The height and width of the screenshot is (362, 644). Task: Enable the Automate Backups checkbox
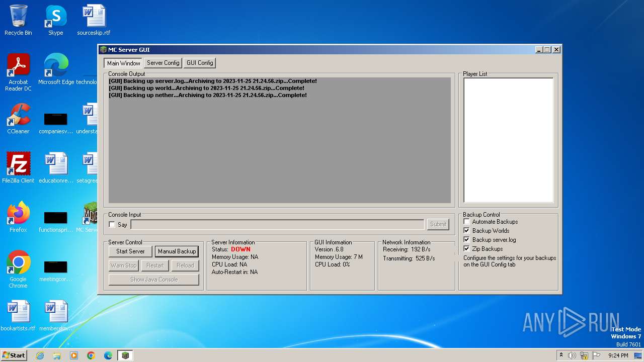point(466,222)
